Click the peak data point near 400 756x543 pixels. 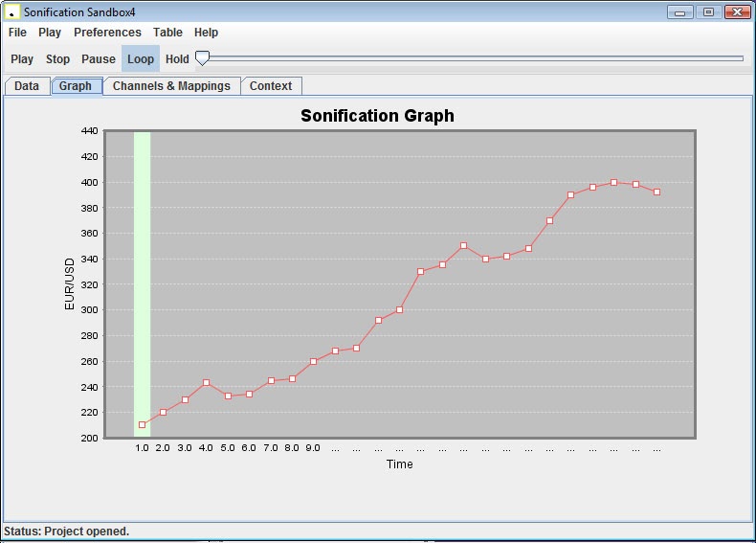(613, 182)
